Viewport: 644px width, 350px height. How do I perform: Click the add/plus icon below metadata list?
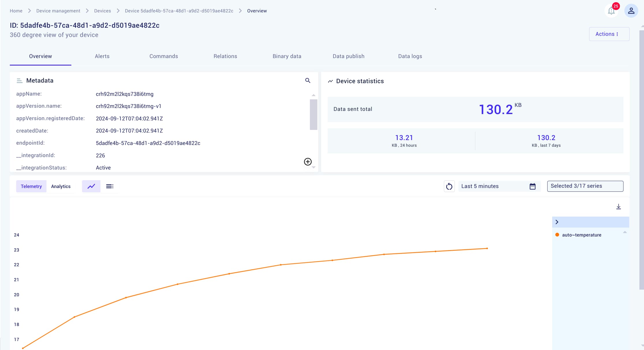point(308,162)
